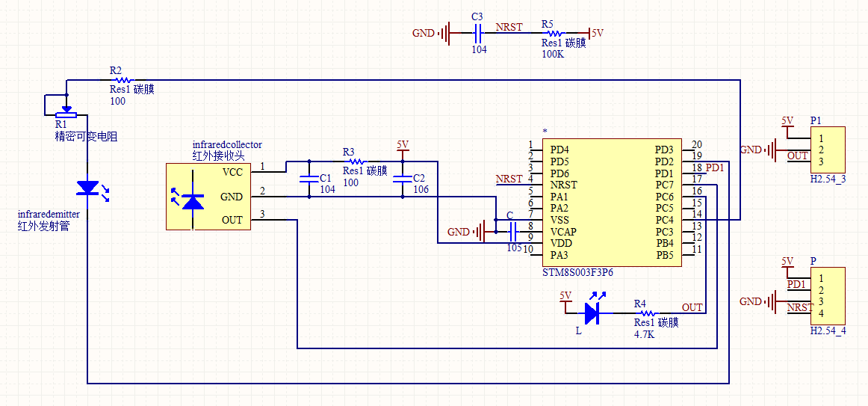This screenshot has height=406, width=868.
Task: Click the P1 H2.54_3 header connector
Action: (x=828, y=150)
